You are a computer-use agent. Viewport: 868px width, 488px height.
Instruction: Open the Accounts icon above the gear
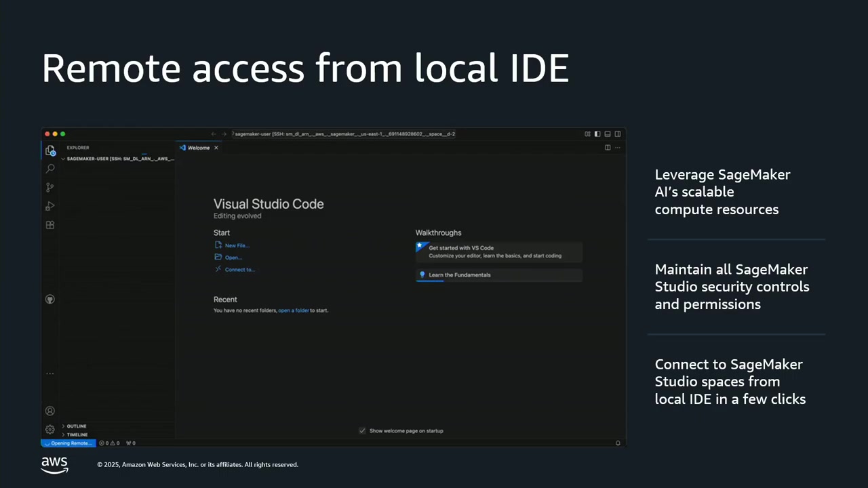[50, 410]
